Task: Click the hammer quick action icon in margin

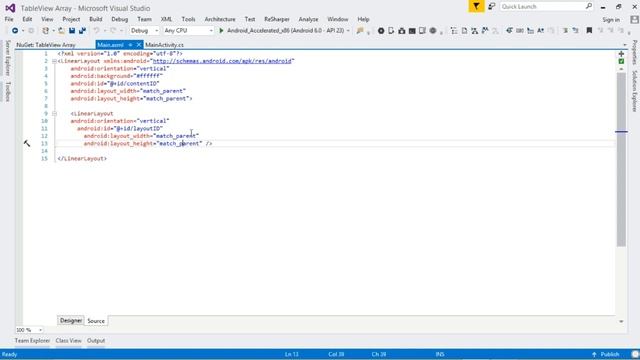Action: pos(27,143)
